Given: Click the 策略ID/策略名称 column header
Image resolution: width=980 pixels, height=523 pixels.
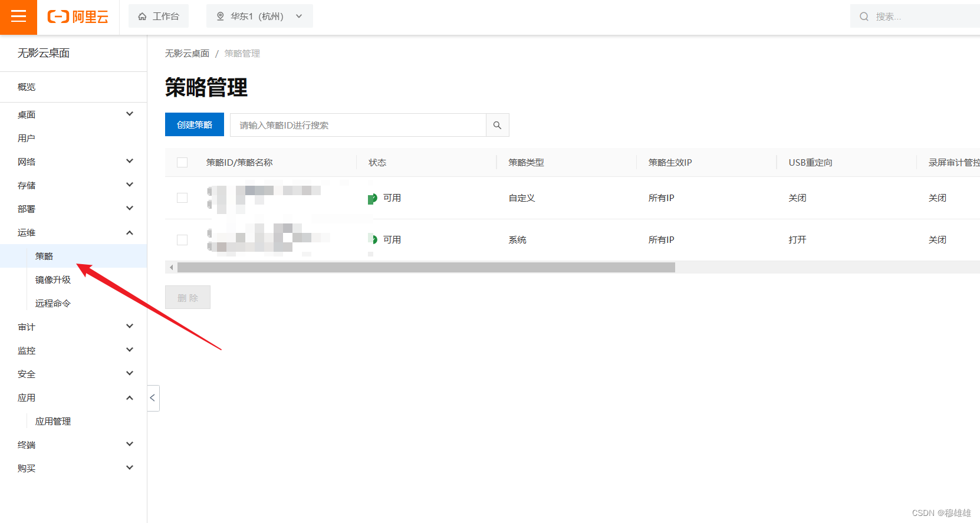Looking at the screenshot, I should point(239,163).
